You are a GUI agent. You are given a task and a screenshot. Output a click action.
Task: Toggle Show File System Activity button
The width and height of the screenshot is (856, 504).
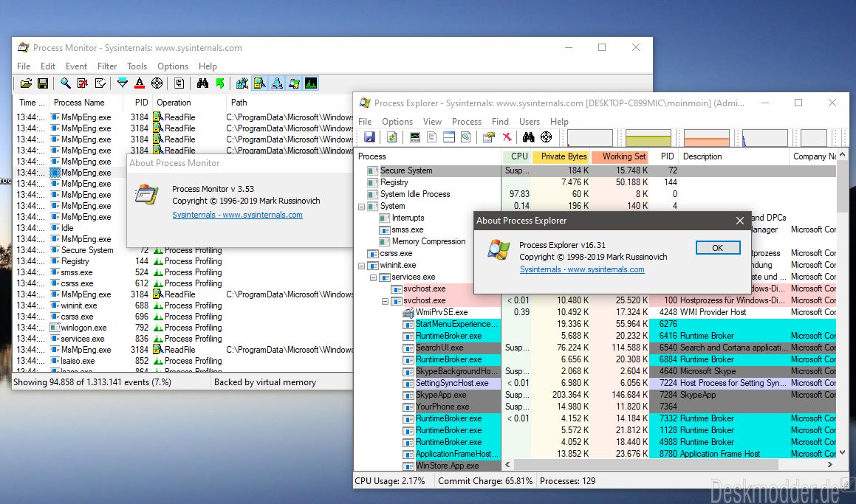259,83
